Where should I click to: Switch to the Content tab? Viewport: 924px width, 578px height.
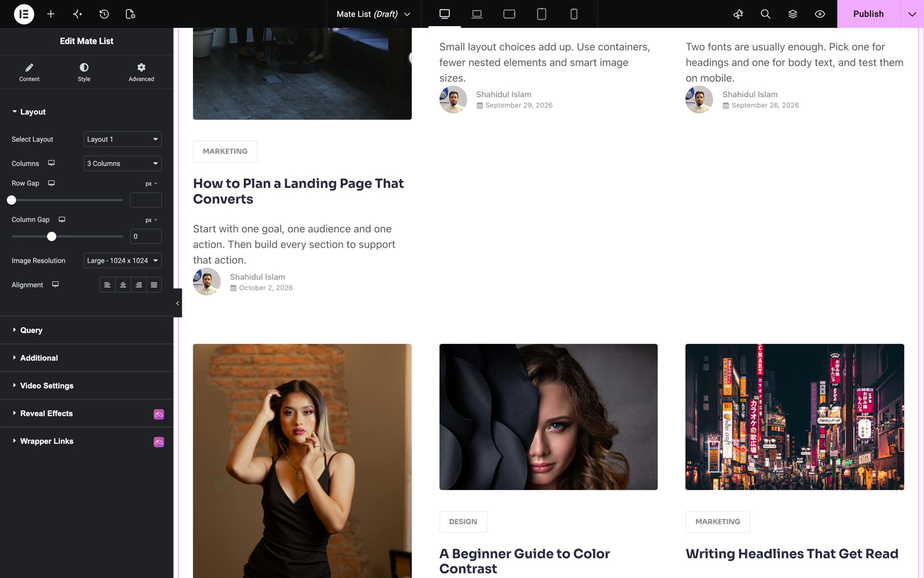[x=29, y=72]
